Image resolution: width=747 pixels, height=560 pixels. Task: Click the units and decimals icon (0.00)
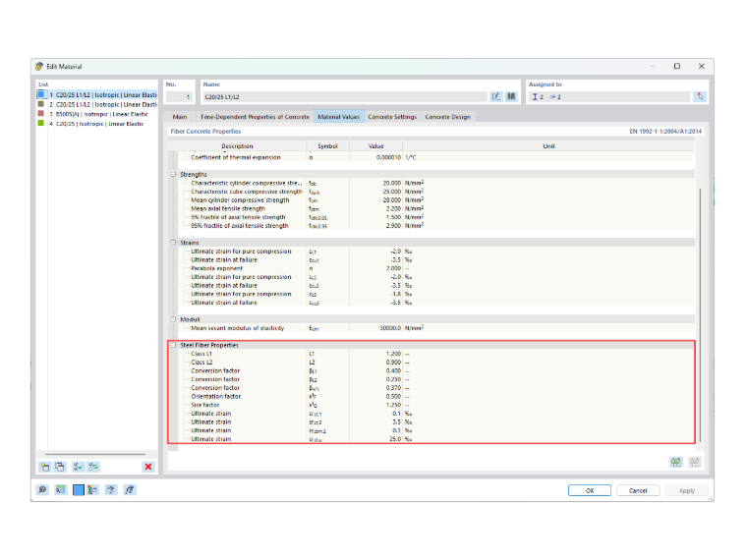[61, 489]
